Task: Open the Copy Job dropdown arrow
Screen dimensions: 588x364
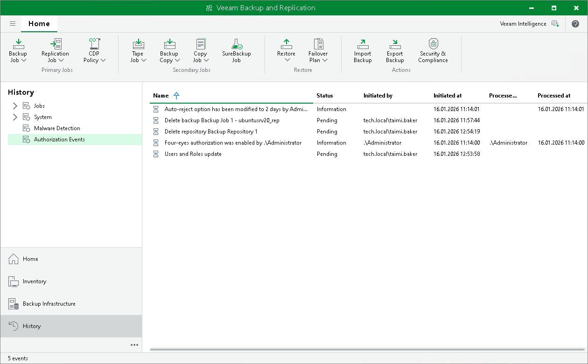Action: [206, 60]
